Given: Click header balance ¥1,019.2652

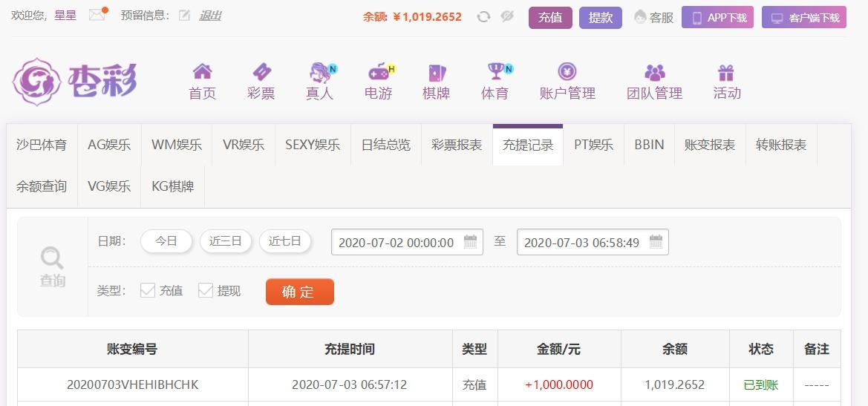Looking at the screenshot, I should point(427,17).
